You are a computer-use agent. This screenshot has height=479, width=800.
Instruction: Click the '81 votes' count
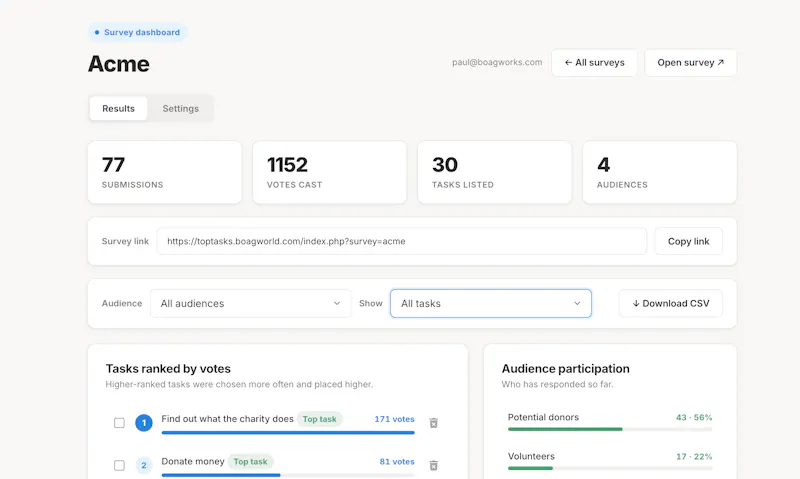397,461
